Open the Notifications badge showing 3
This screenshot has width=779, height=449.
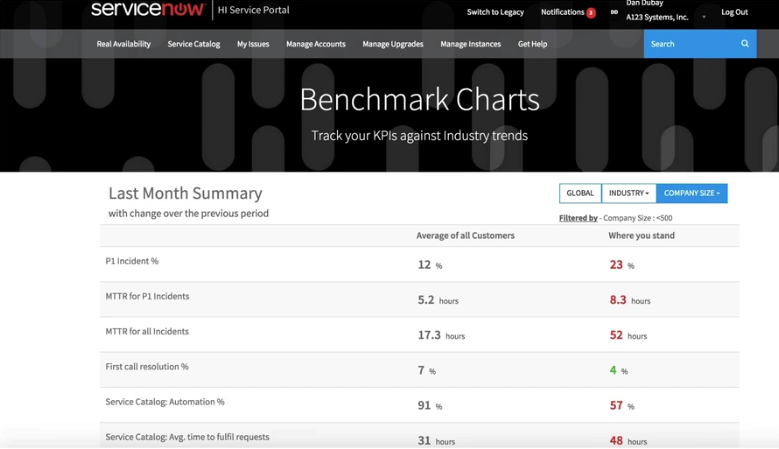[591, 13]
